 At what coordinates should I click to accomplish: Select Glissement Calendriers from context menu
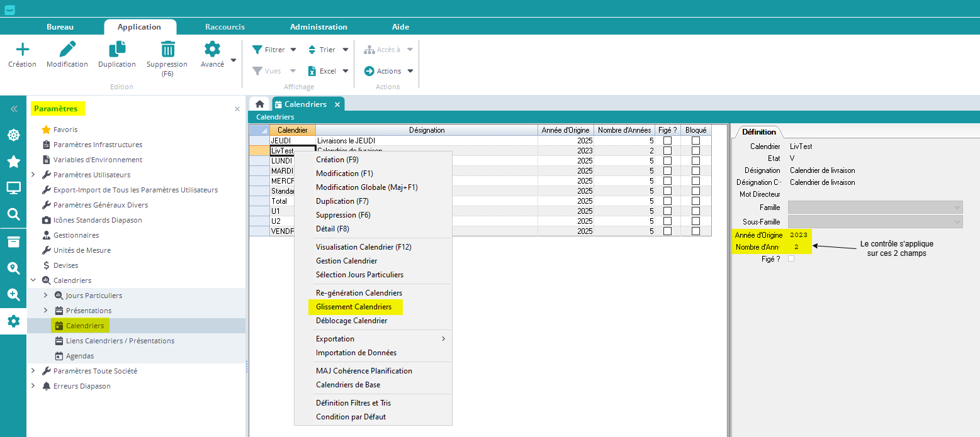pyautogui.click(x=354, y=307)
